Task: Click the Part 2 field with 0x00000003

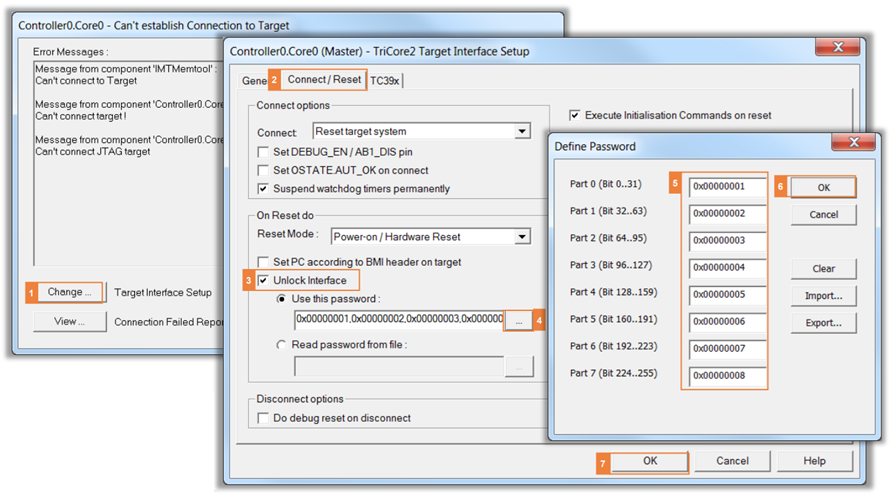Action: pyautogui.click(x=727, y=241)
